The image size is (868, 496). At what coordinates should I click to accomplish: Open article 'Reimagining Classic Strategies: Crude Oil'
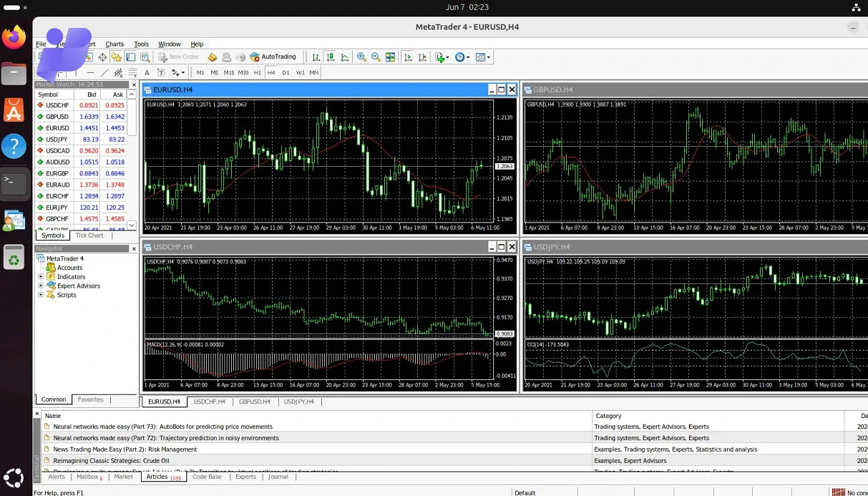click(x=111, y=461)
